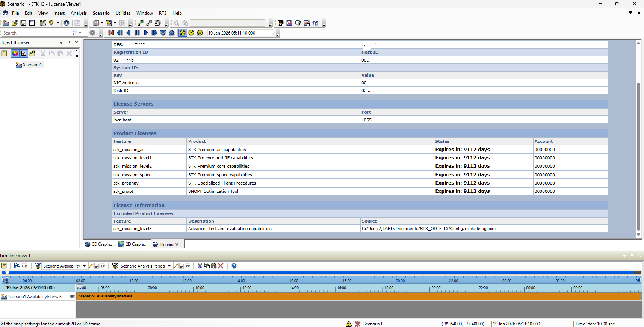The width and height of the screenshot is (644, 327).
Task: Click the yellow location pin icon
Action: coord(51,23)
